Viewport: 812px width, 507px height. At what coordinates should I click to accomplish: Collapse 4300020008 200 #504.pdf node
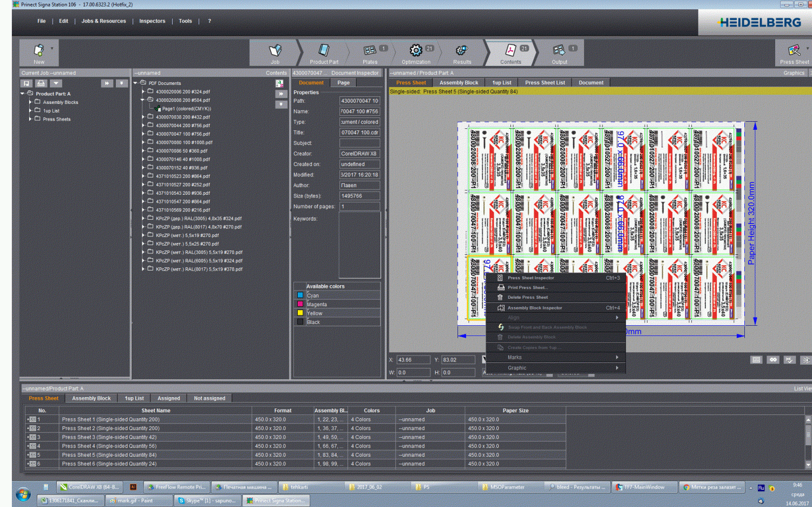coord(143,100)
